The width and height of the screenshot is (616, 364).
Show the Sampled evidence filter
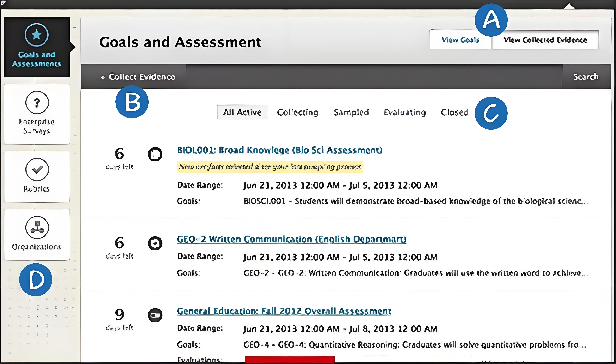[x=351, y=112]
